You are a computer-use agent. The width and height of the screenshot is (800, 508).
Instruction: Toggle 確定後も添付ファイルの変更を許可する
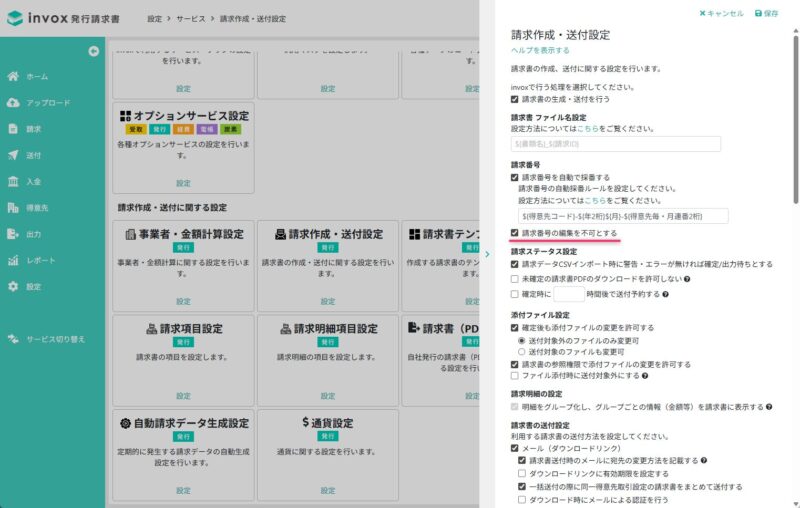(514, 328)
